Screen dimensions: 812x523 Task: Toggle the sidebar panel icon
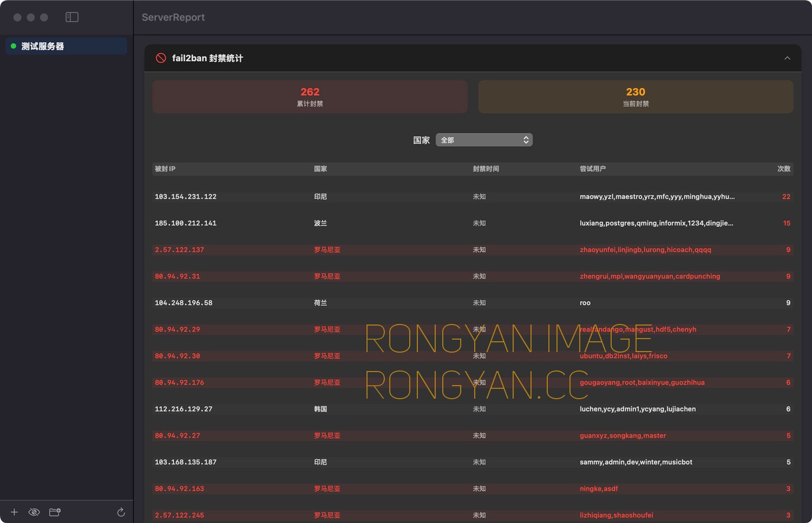pos(72,17)
